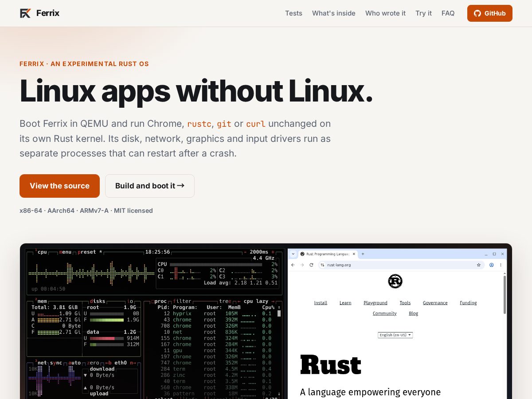Open the GitHub button in header
Viewport: 532px width, 399px height.
pyautogui.click(x=490, y=13)
